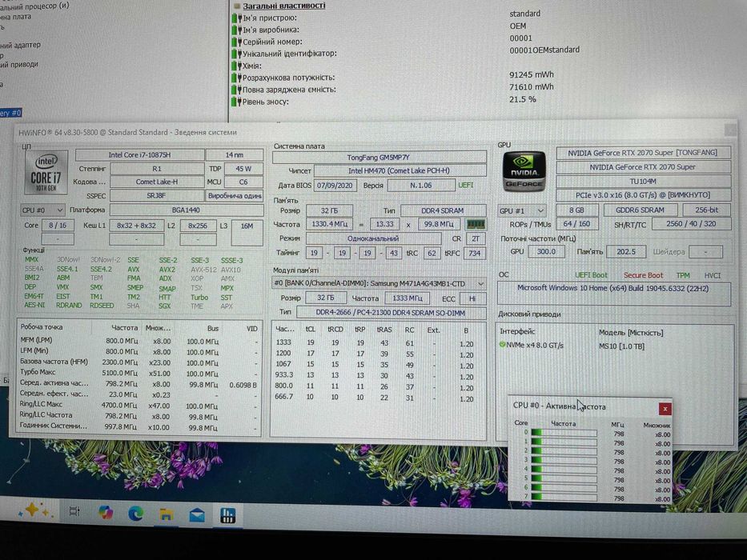Viewport: 747px width, 560px height.
Task: Click the Виробнича один button
Action: tap(235, 196)
